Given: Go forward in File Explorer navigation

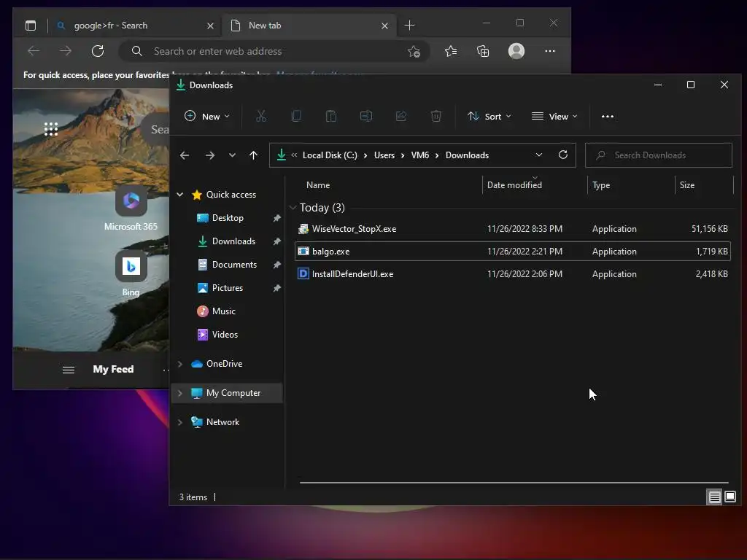Looking at the screenshot, I should [x=209, y=155].
